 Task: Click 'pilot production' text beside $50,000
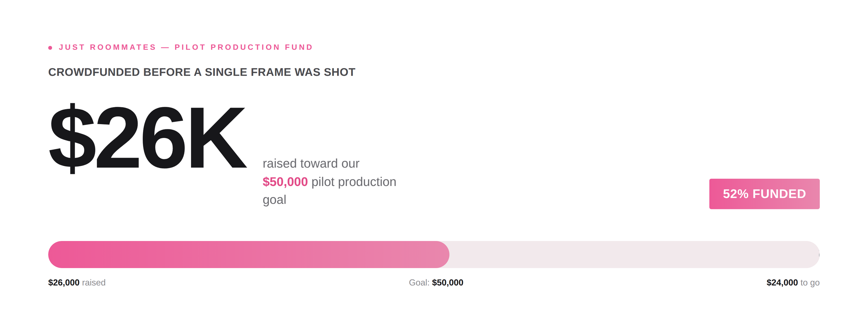(354, 182)
